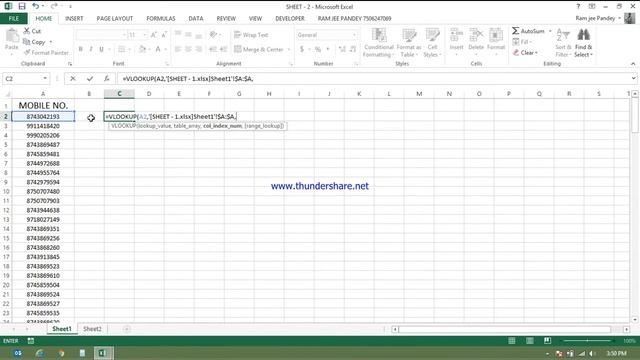Viewport: 640px width, 360px height.
Task: Click the Save icon in quick access toolbar
Action: tap(22, 7)
